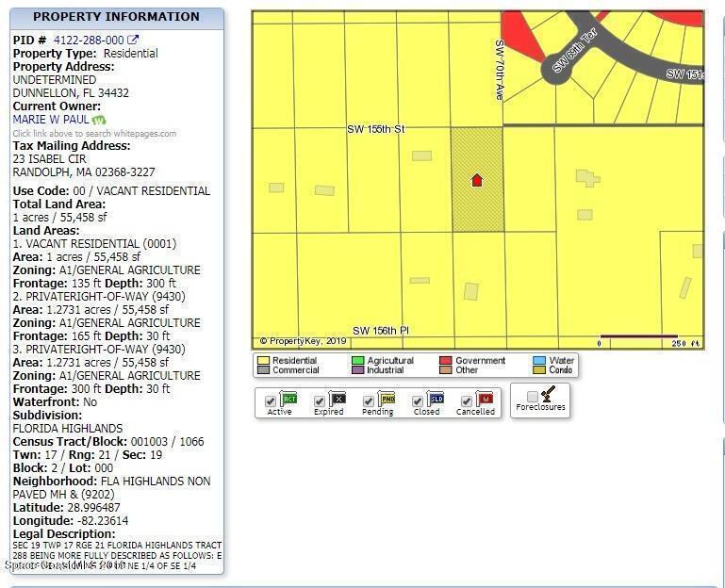
Task: Click the Pending listing flag icon
Action: click(x=387, y=399)
